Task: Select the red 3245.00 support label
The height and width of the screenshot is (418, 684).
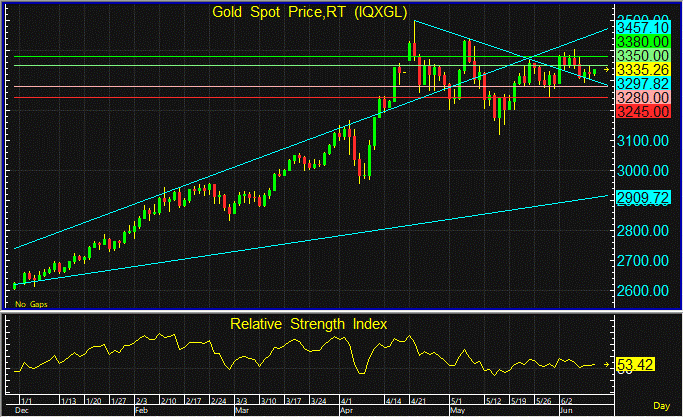Action: pyautogui.click(x=639, y=112)
